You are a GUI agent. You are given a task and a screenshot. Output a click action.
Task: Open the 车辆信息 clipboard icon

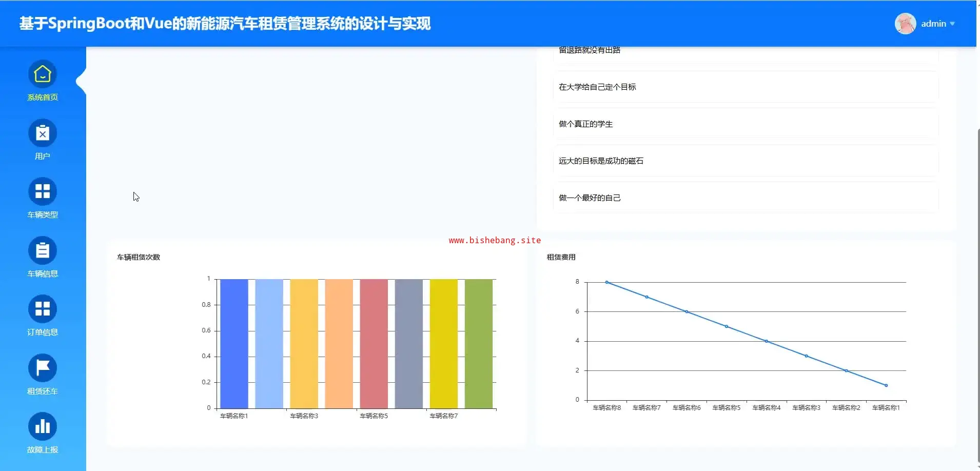tap(43, 251)
